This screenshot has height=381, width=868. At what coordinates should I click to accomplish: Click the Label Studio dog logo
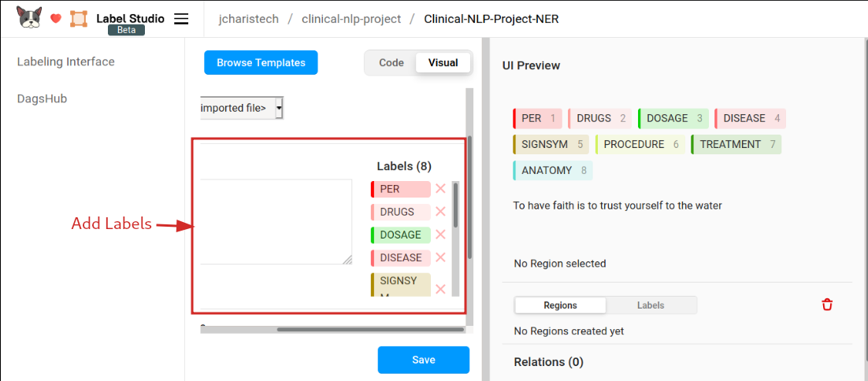coord(29,18)
